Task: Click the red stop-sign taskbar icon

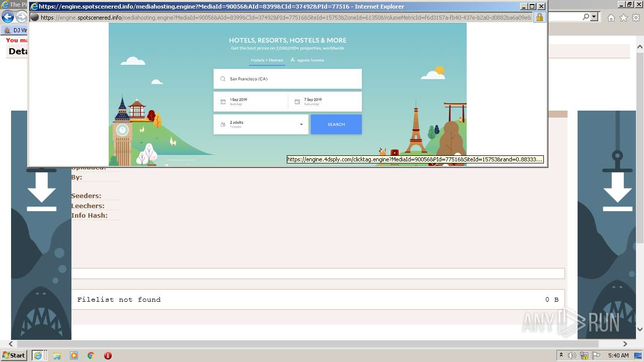Action: coord(108,355)
